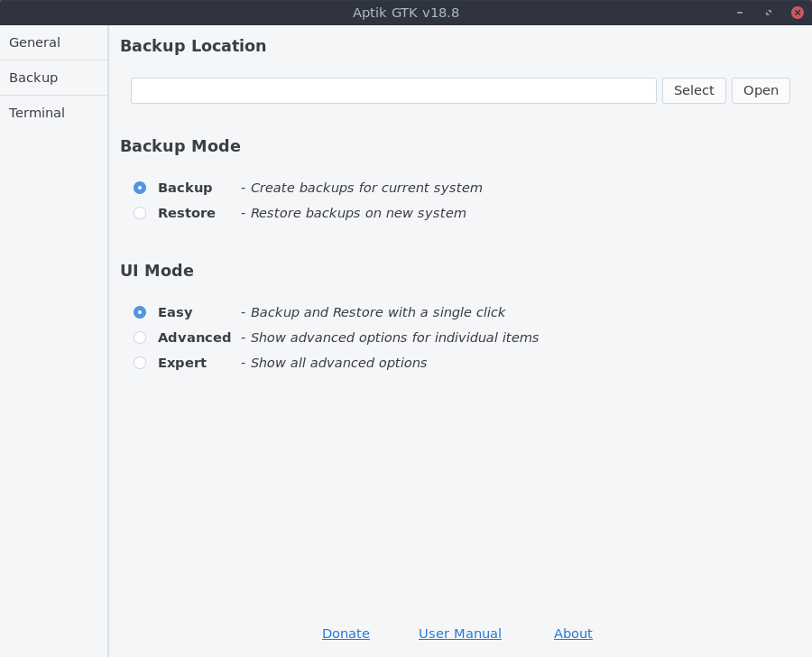This screenshot has height=657, width=812.
Task: Open the General sidebar tab
Action: coord(35,42)
